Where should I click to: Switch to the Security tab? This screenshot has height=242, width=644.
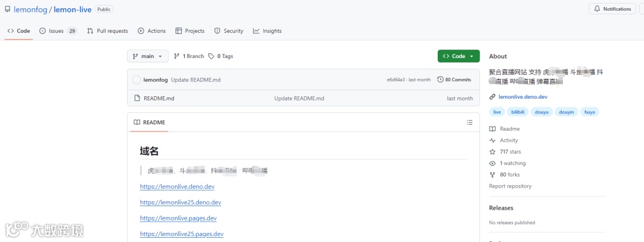tap(229, 31)
